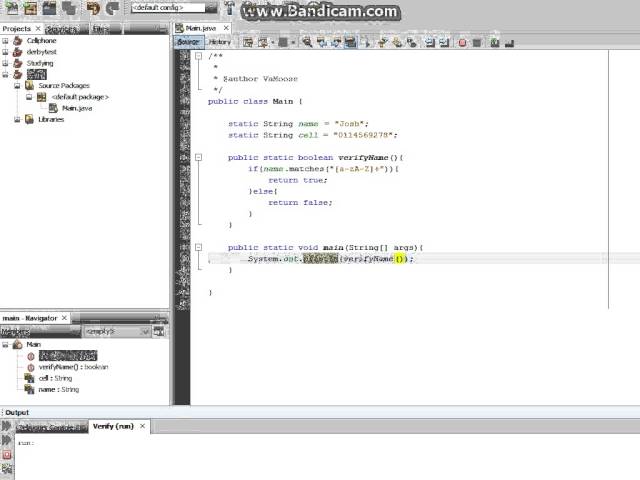Open the Members view dropdown in Navigator
This screenshot has width=640, height=480.
pos(40,331)
